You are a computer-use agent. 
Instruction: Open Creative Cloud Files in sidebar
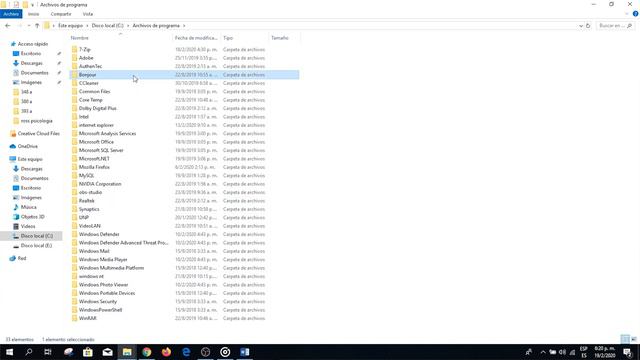coord(38,133)
